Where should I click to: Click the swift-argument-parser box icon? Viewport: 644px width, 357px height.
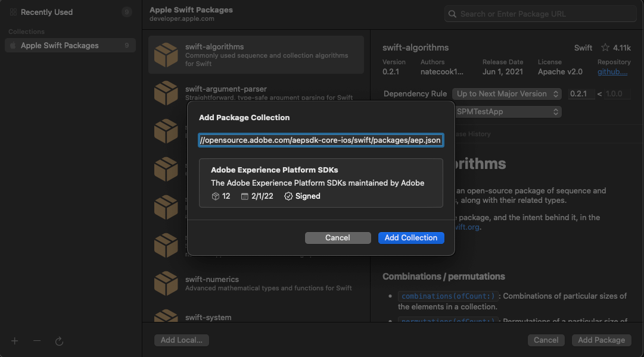tap(166, 93)
